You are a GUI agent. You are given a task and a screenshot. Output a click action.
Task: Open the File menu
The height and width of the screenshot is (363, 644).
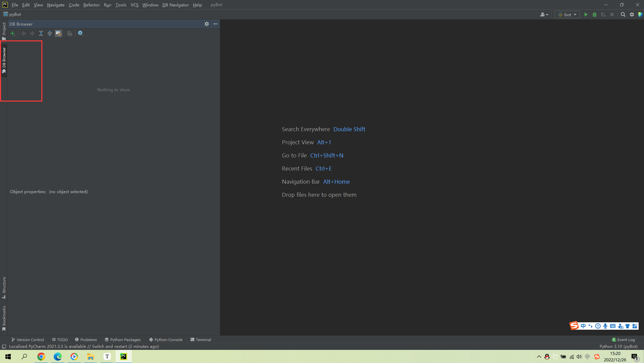click(15, 5)
